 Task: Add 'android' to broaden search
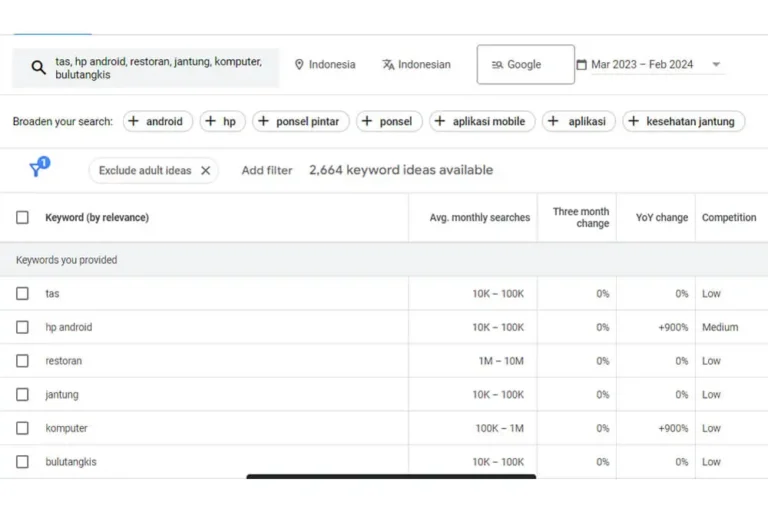point(158,121)
